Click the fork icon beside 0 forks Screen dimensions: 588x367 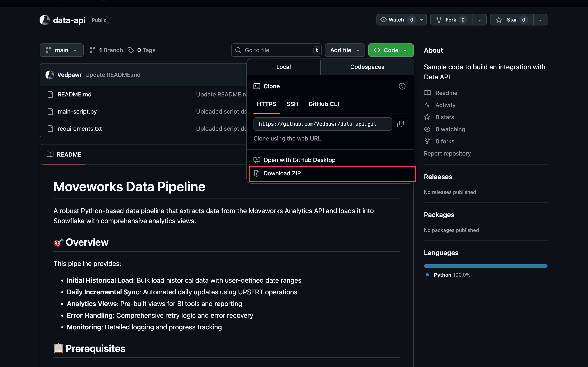[x=427, y=142]
